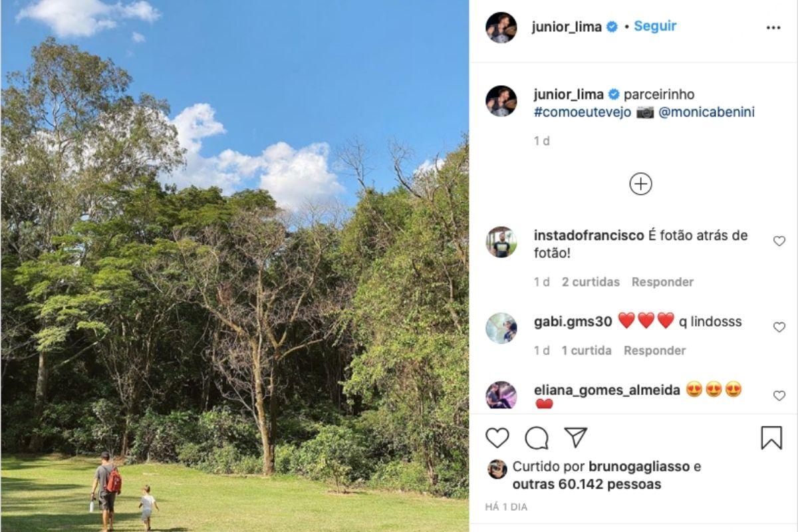The height and width of the screenshot is (532, 798).
Task: Like the post with the heart icon
Action: (x=497, y=438)
